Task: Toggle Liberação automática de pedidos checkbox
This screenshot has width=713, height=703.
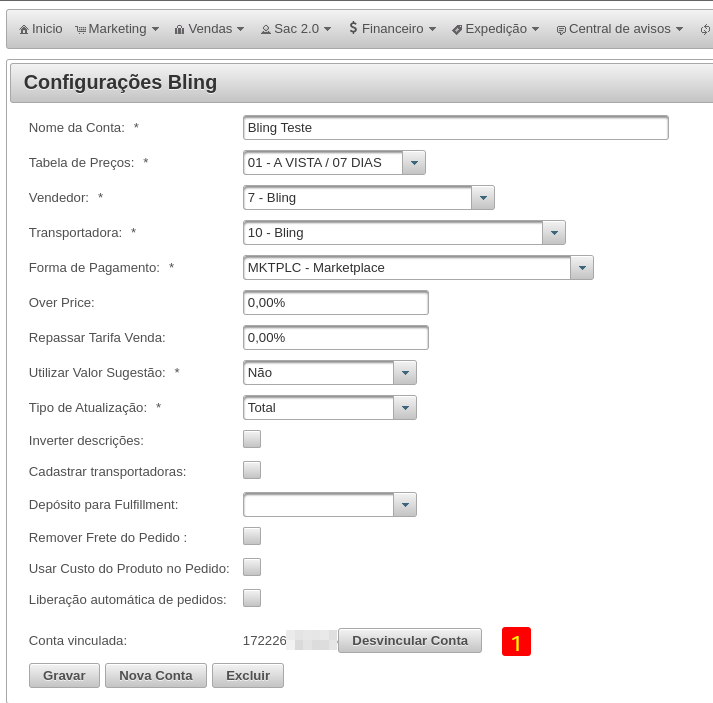Action: (252, 598)
